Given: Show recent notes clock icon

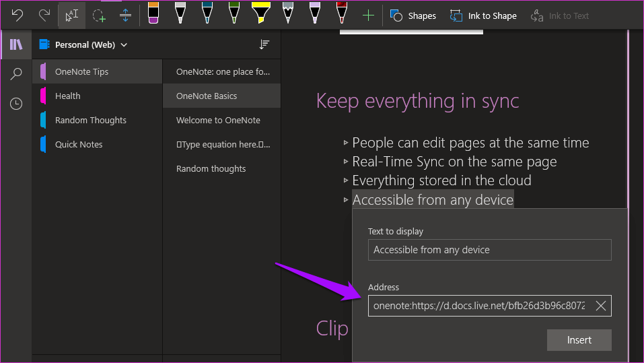Looking at the screenshot, I should [x=16, y=104].
